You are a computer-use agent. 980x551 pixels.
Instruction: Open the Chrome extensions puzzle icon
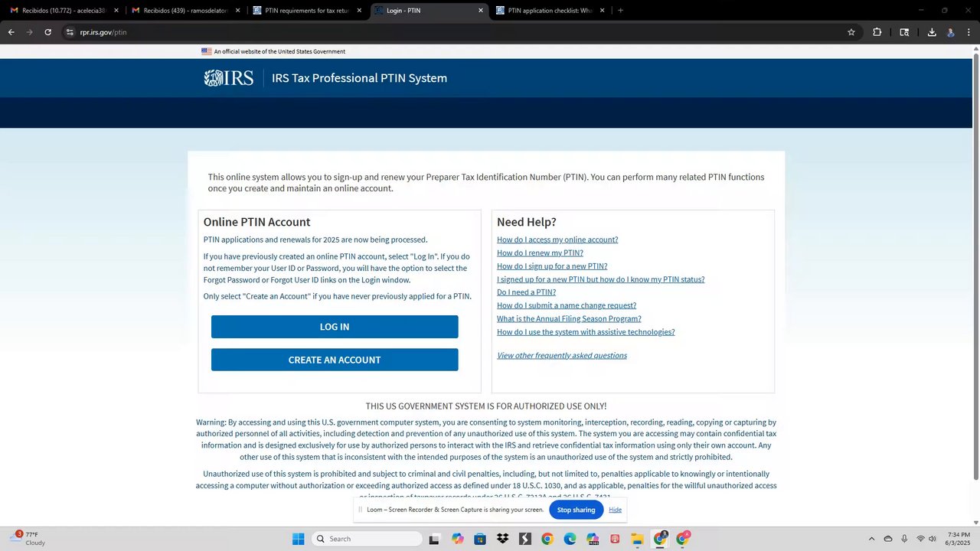pos(877,32)
